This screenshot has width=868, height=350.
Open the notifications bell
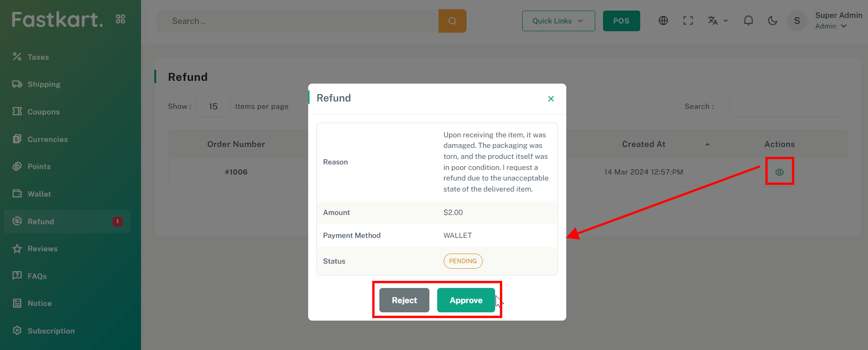coord(748,21)
